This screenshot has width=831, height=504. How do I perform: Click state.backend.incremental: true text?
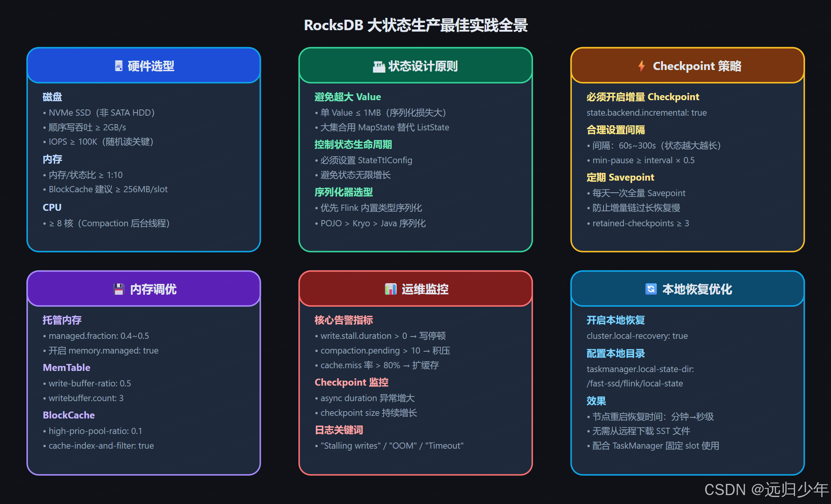[x=646, y=113]
